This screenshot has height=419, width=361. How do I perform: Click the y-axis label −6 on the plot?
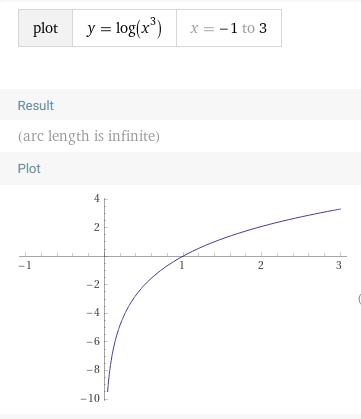coord(93,341)
